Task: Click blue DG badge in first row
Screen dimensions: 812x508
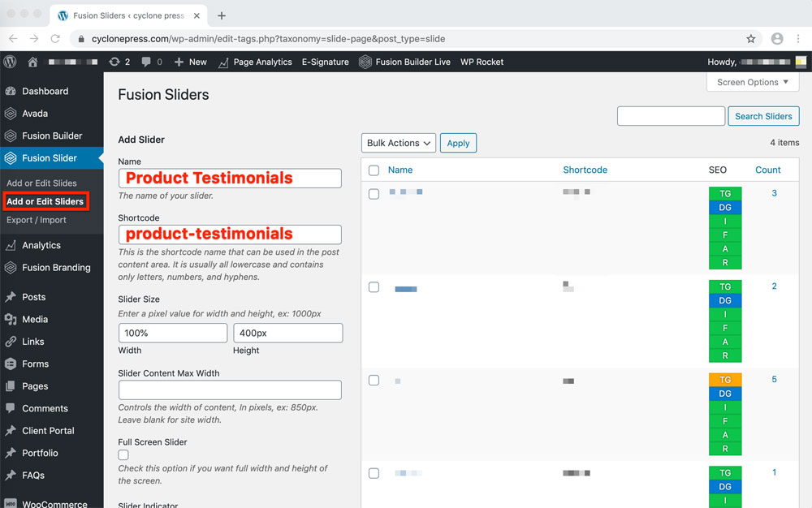Action: pos(725,208)
